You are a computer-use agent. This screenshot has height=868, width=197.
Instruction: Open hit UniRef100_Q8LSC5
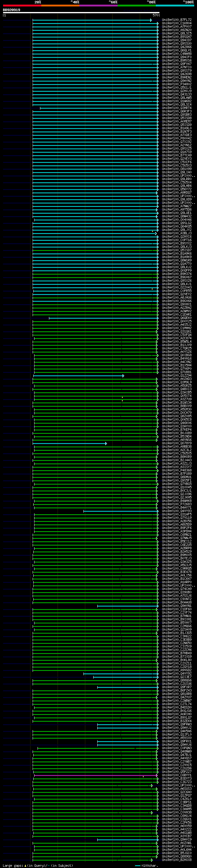tap(177, 34)
